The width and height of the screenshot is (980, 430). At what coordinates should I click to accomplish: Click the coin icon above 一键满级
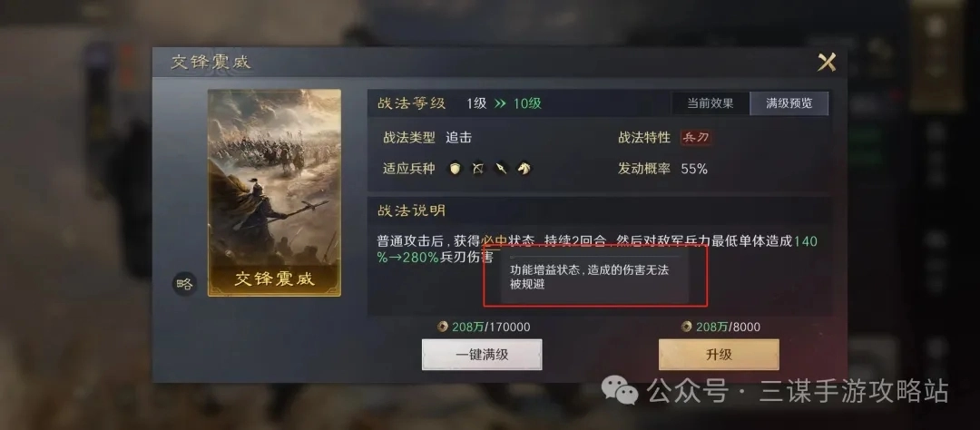[443, 327]
